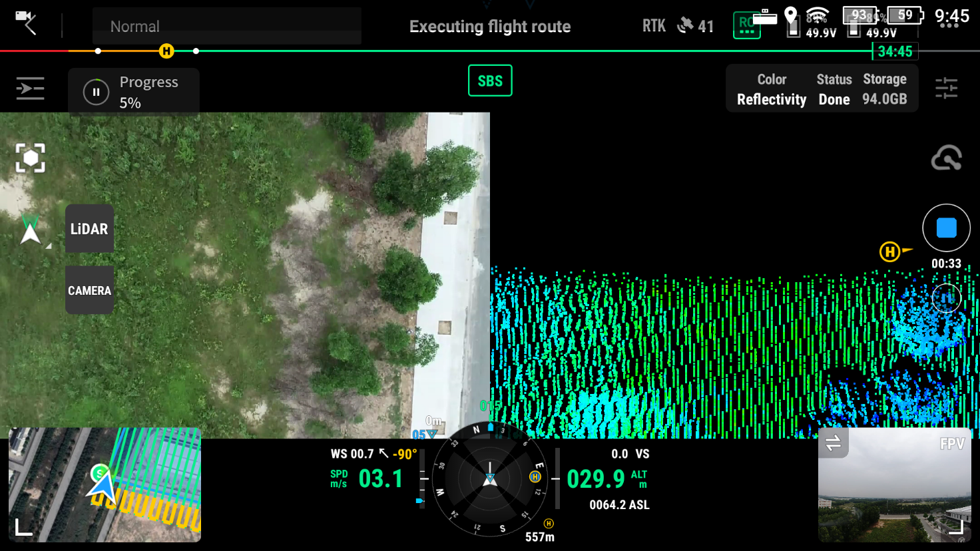This screenshot has width=980, height=551.
Task: Pause the flight route progress
Action: click(x=96, y=92)
